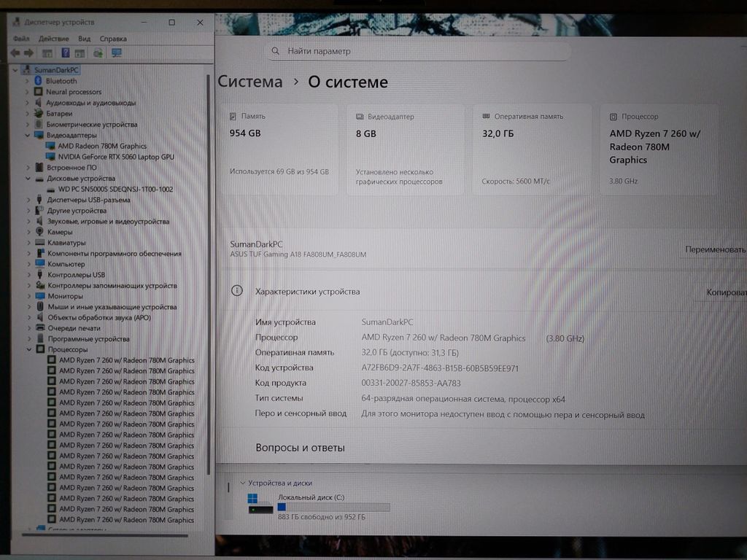
Task: Click the Update driver toolbar icon with green arrow
Action: coord(98,53)
